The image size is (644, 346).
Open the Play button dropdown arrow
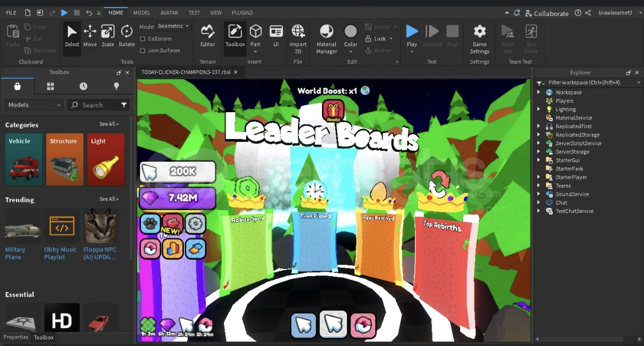tap(412, 52)
